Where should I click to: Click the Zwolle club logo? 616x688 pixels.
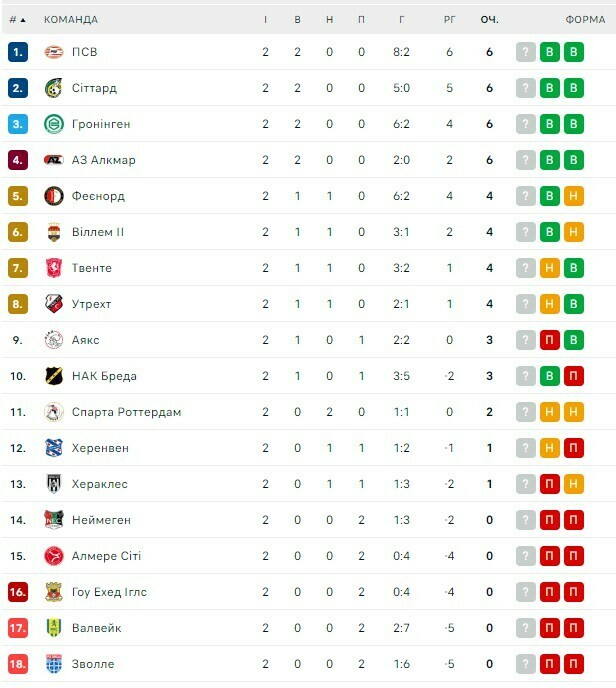tap(54, 664)
